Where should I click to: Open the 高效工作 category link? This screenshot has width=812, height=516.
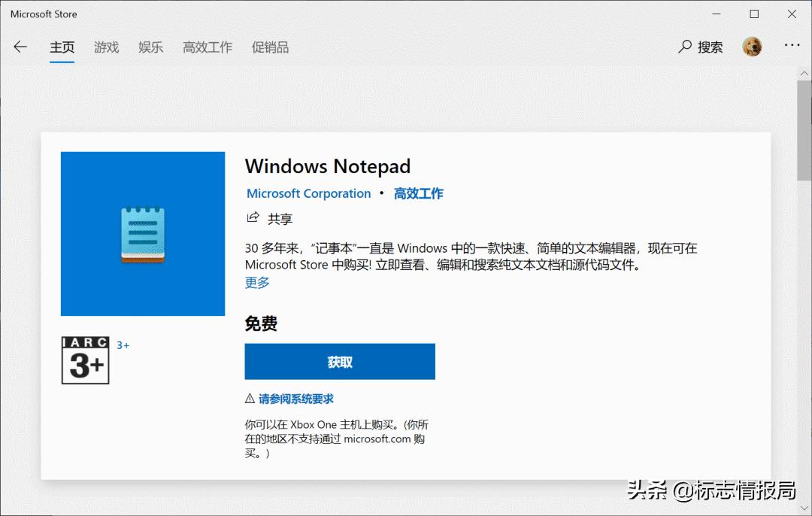click(x=419, y=194)
